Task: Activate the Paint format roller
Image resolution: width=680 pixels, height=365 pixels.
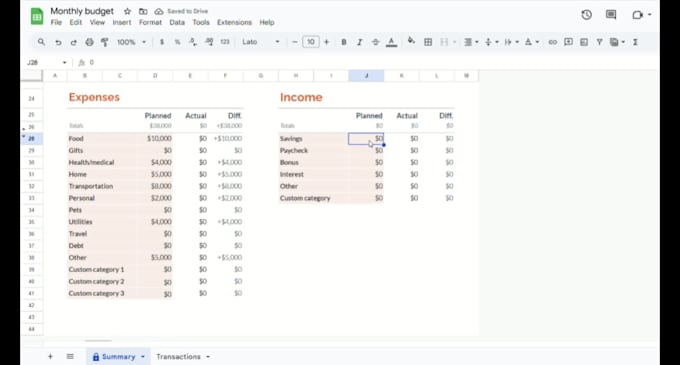Action: click(105, 42)
